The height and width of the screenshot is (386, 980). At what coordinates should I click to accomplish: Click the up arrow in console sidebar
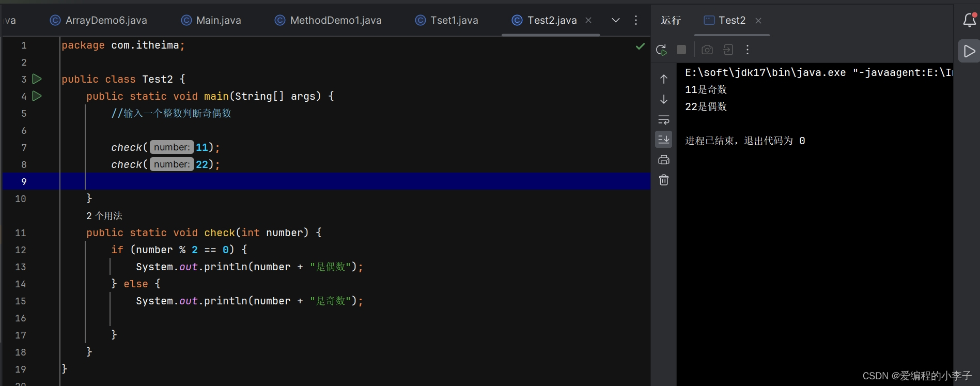664,79
